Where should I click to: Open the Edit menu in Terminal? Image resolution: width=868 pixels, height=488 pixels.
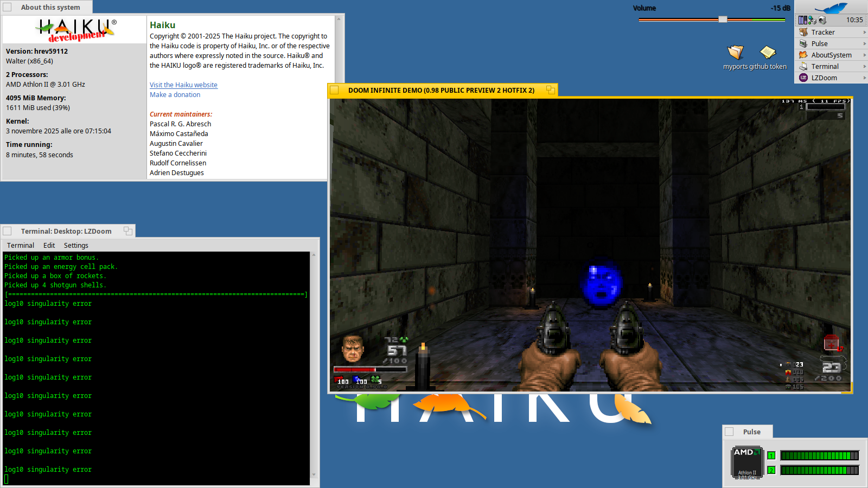[49, 246]
